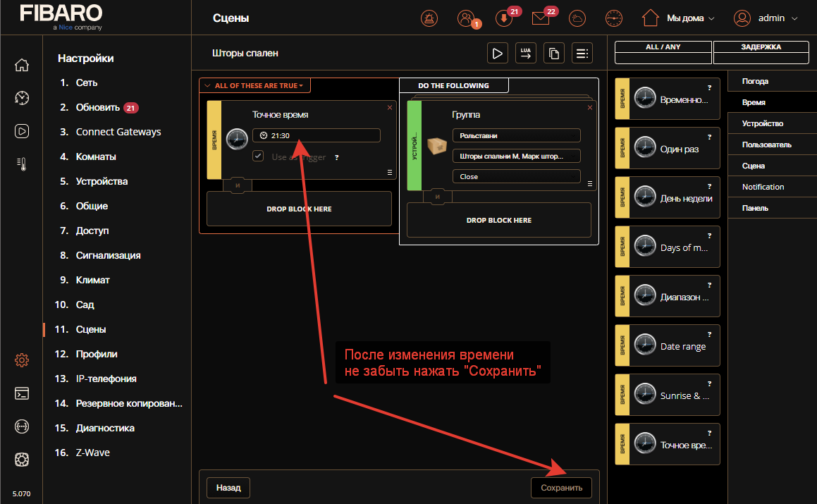Click the Назад button
Viewport: 817px width, 504px height.
point(228,488)
